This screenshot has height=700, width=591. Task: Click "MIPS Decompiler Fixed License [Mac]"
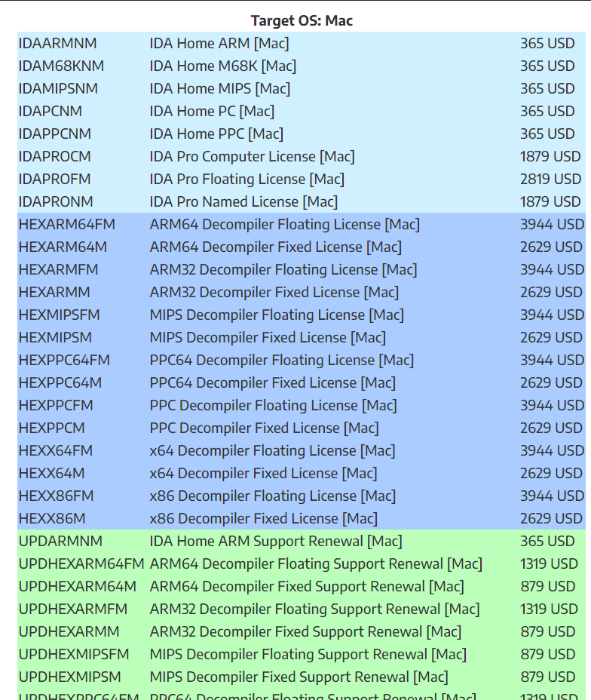pyautogui.click(x=268, y=337)
